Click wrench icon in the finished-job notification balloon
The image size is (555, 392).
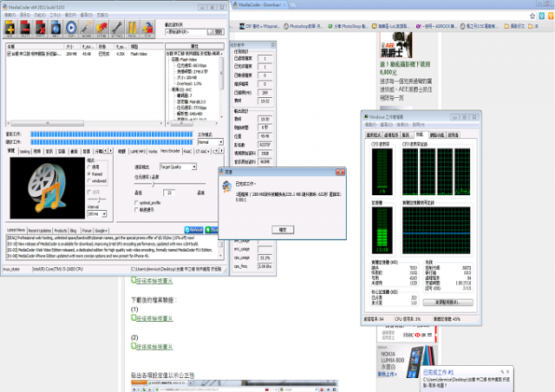pos(502,371)
